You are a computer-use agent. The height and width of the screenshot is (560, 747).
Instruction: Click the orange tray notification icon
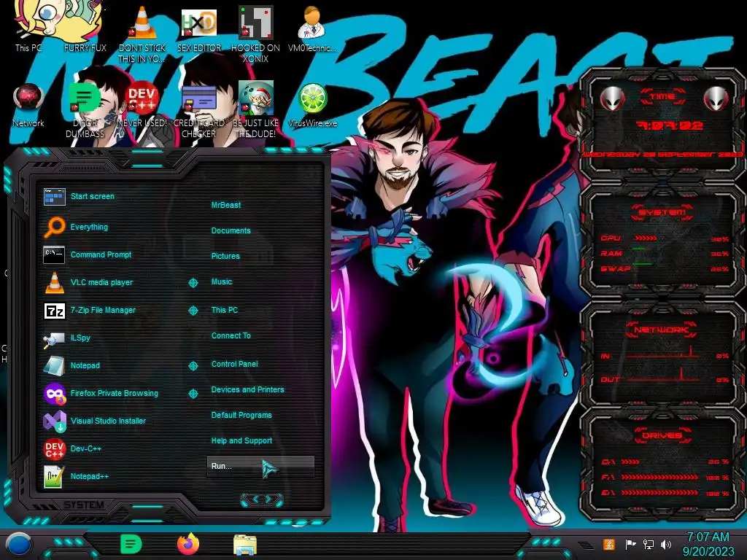click(x=608, y=544)
